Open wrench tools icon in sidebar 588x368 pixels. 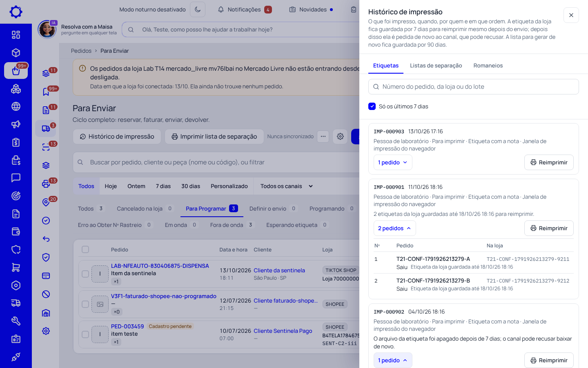[16, 321]
